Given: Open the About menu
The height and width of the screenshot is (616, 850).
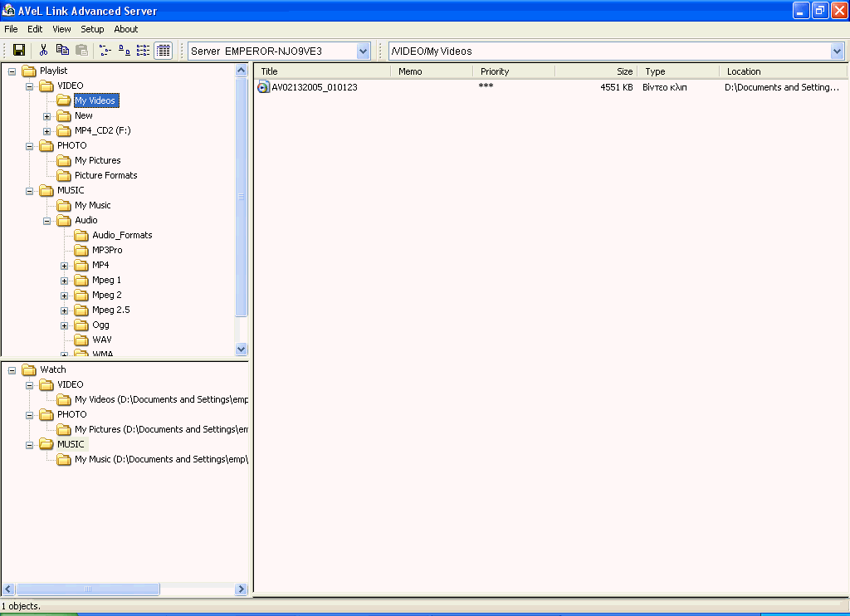Looking at the screenshot, I should point(126,29).
